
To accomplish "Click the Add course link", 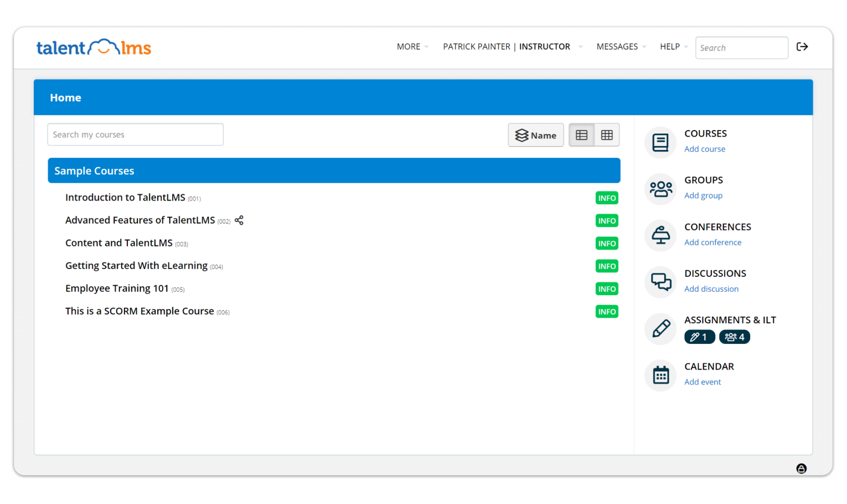I will coord(705,149).
